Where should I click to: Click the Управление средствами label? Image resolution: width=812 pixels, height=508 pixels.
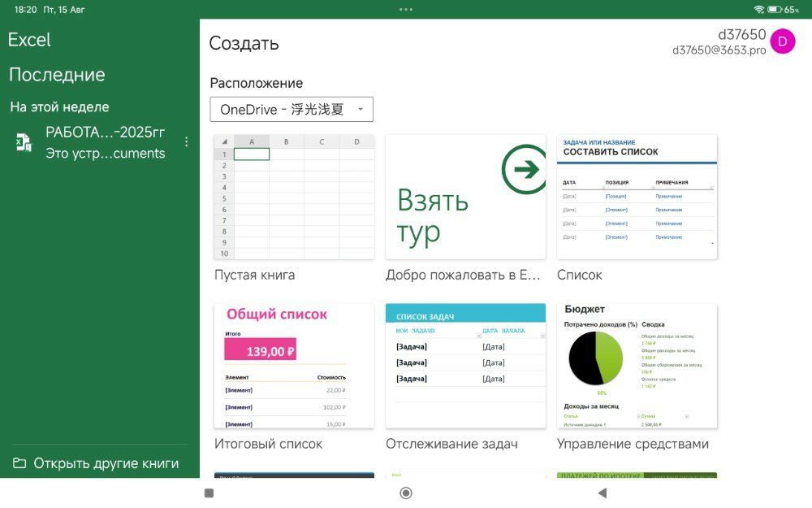click(x=633, y=444)
